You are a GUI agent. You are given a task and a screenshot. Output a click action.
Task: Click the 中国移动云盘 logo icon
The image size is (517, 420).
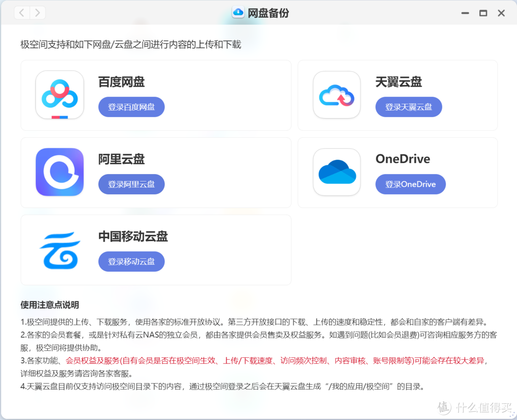[x=59, y=249]
